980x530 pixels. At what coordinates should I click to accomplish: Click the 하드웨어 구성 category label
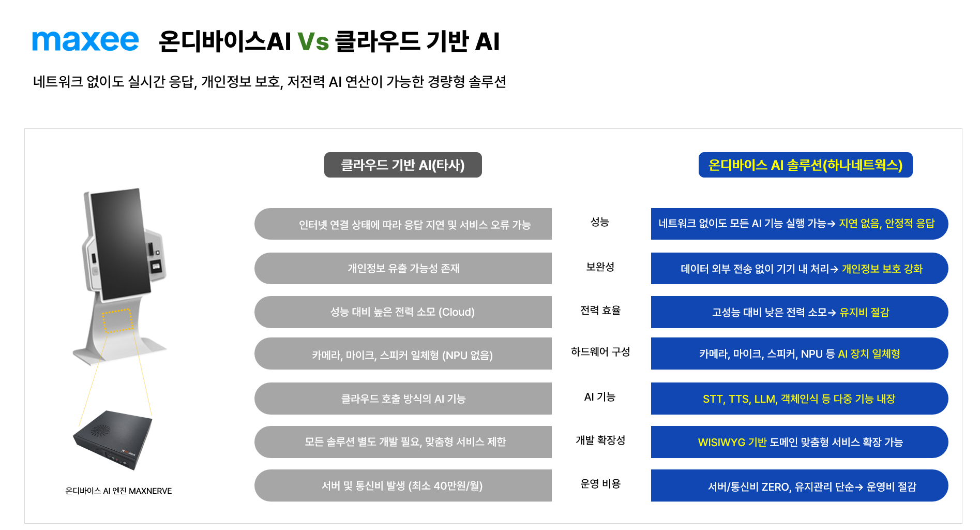tap(600, 352)
